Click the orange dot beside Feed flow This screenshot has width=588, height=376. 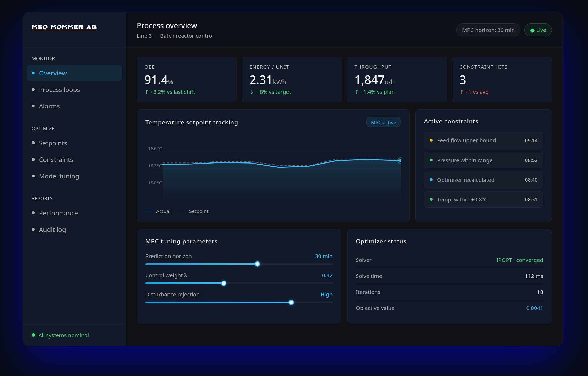click(431, 140)
